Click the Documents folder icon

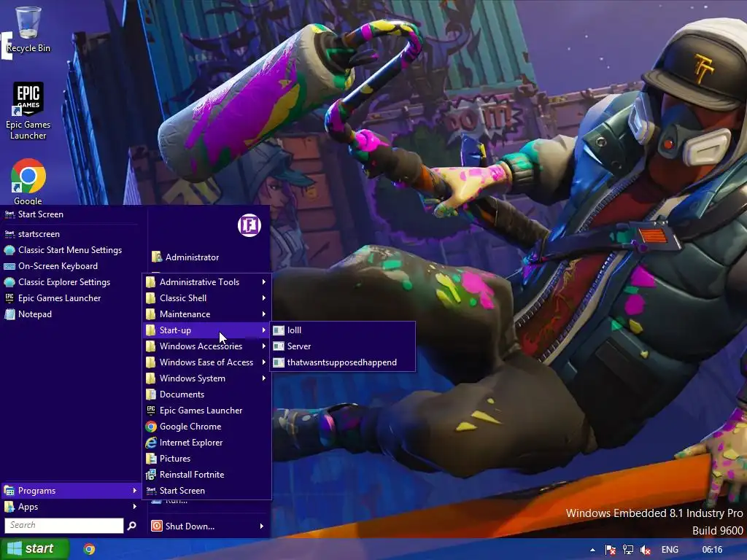pyautogui.click(x=151, y=394)
